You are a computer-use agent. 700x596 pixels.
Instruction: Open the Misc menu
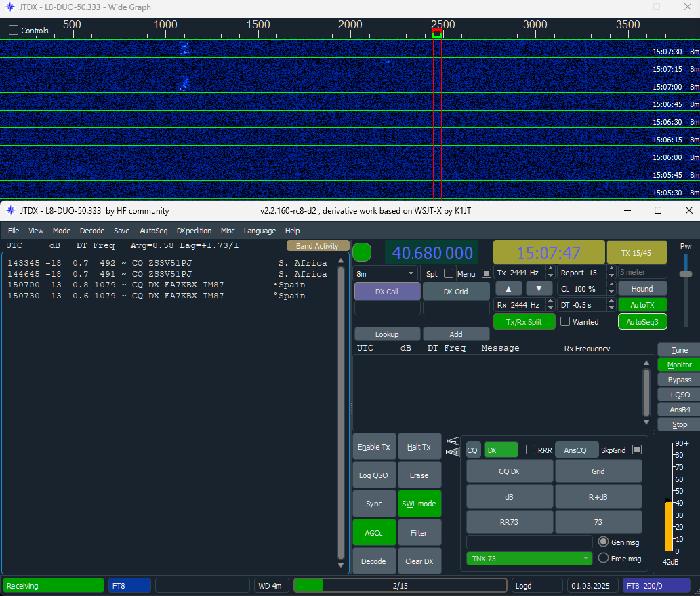(228, 231)
